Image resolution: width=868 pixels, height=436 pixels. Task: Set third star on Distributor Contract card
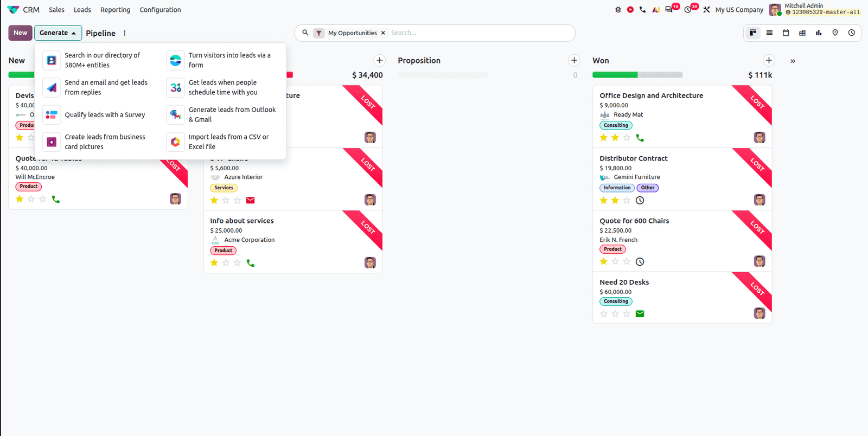(x=627, y=201)
